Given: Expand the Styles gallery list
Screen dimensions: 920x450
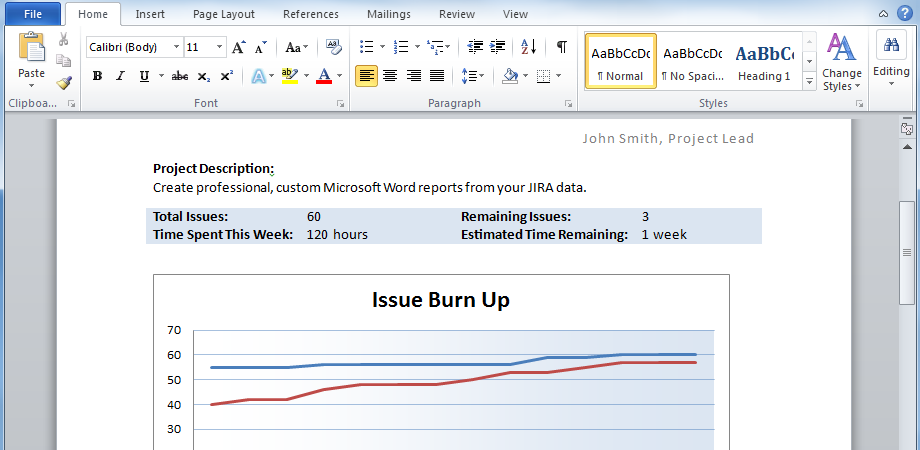Looking at the screenshot, I should (x=809, y=83).
